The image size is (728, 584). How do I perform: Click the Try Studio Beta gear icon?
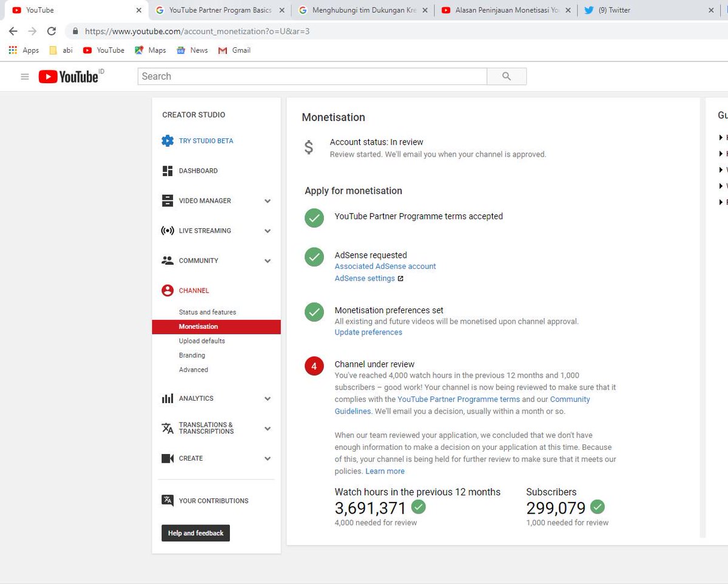(167, 141)
